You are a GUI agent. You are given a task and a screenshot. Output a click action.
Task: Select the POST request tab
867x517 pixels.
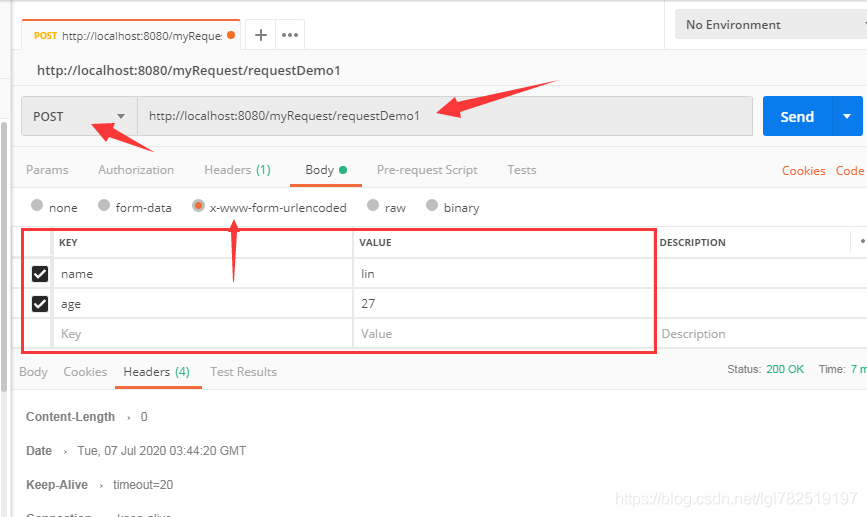[x=131, y=35]
